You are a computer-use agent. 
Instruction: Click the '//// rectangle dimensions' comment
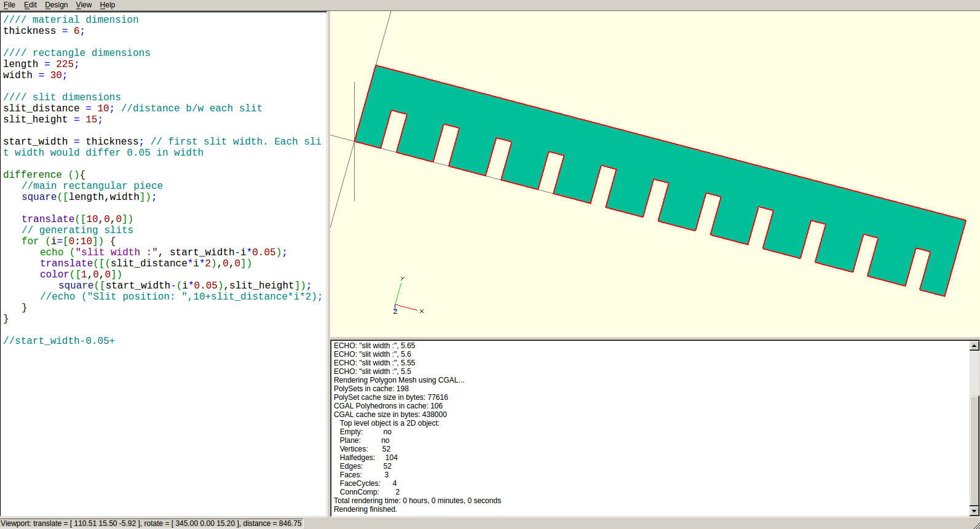(77, 53)
